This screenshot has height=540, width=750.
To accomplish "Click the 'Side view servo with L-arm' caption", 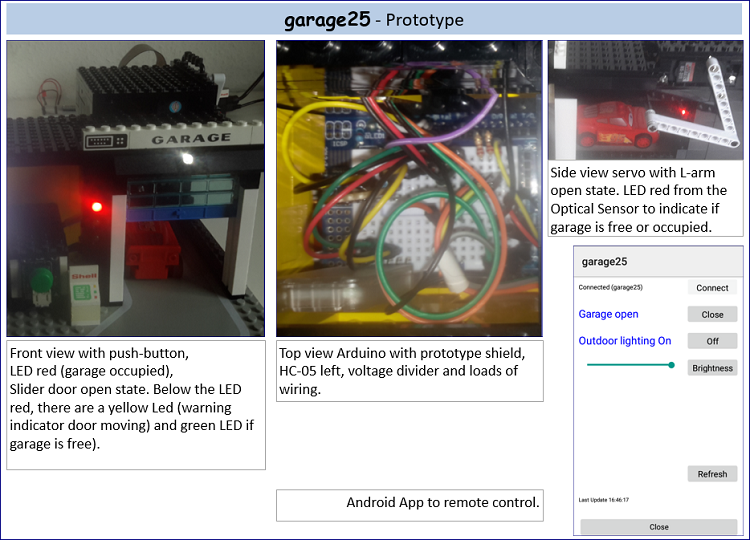I will pyautogui.click(x=645, y=198).
